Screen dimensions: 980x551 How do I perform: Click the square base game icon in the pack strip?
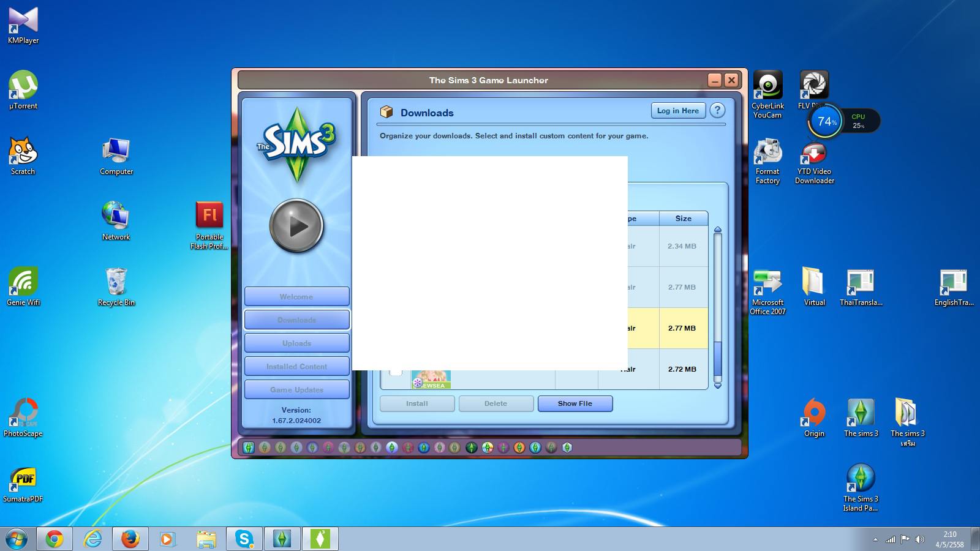tap(249, 448)
